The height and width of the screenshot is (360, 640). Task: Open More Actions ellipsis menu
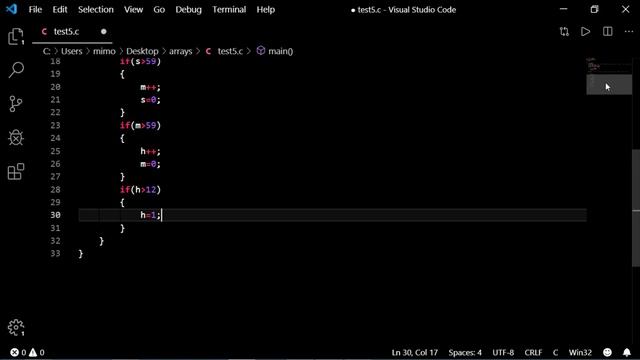tap(629, 31)
